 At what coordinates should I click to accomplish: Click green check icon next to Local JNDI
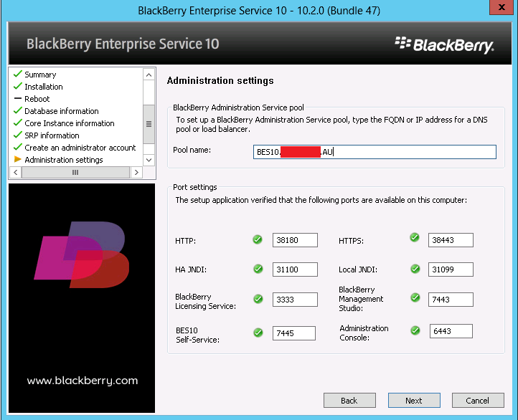click(x=415, y=269)
